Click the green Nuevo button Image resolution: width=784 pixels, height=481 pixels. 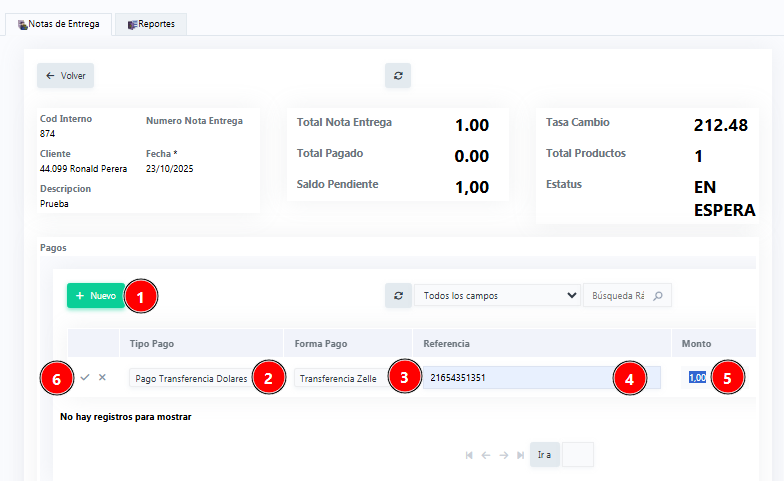point(96,296)
